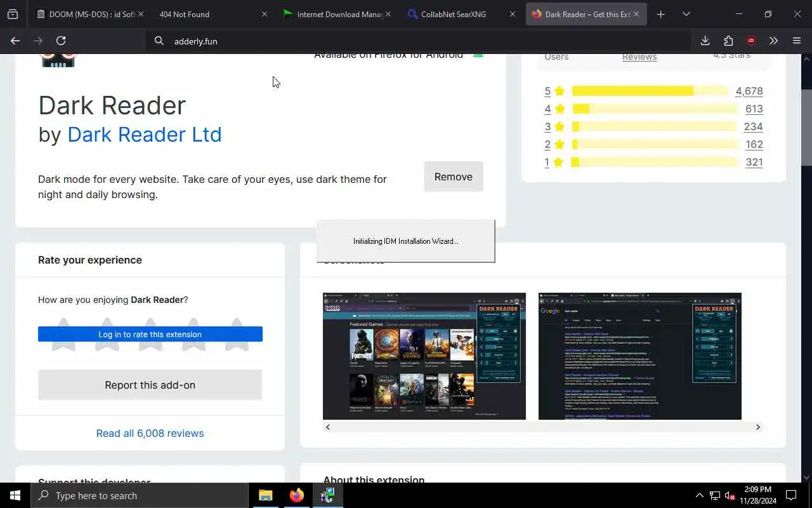Open Firefox View at the tab strip start
Image resolution: width=812 pixels, height=508 pixels.
click(x=13, y=14)
